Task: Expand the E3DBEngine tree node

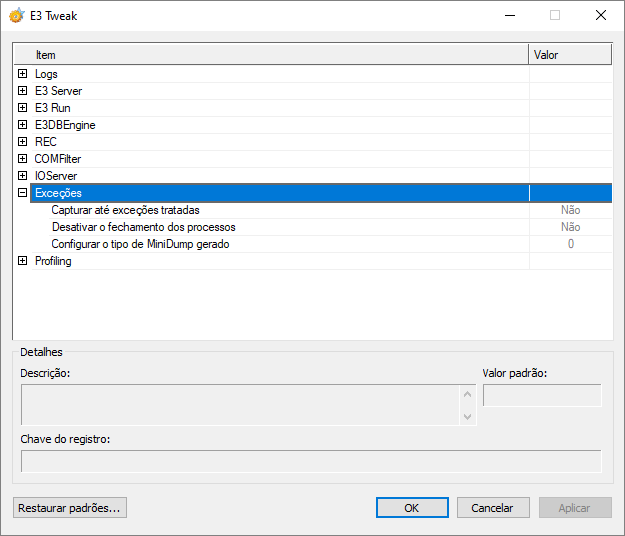Action: (22, 125)
